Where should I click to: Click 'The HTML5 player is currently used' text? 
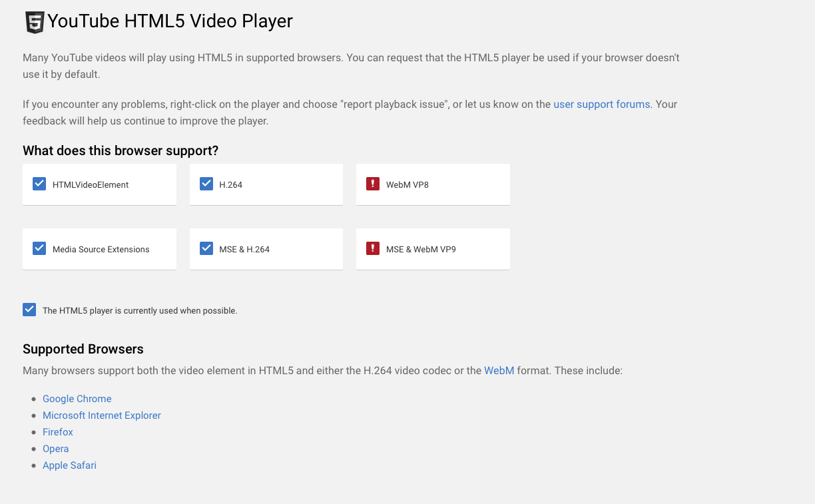point(140,311)
